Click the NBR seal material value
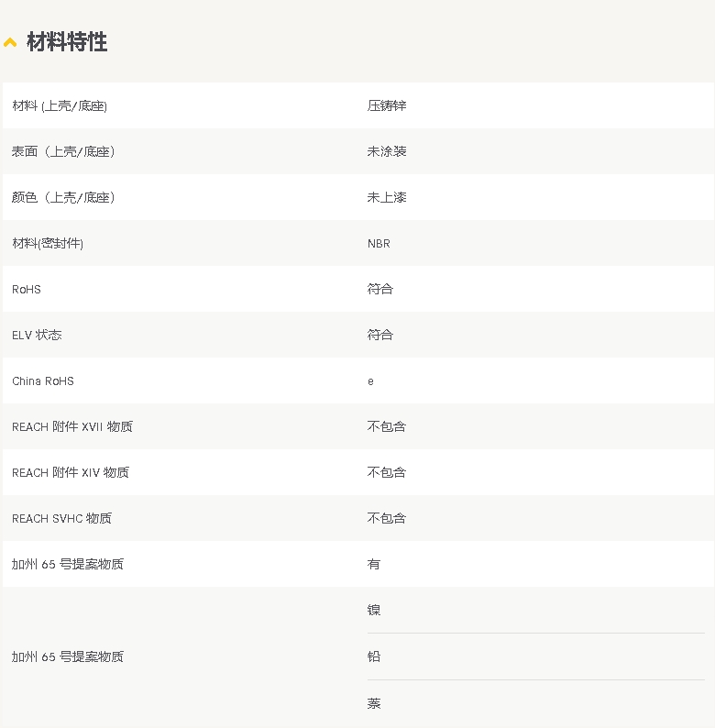The width and height of the screenshot is (715, 728). pyautogui.click(x=379, y=243)
